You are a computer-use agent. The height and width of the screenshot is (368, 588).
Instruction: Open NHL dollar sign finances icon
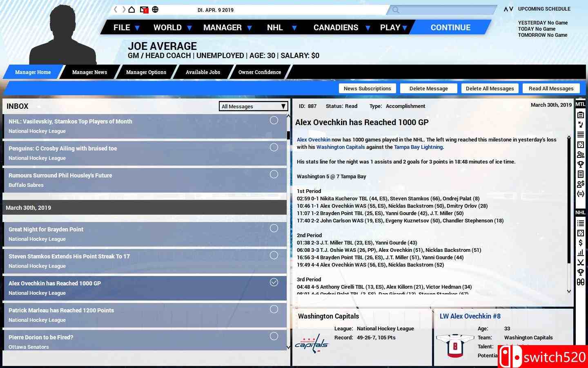pos(580,243)
